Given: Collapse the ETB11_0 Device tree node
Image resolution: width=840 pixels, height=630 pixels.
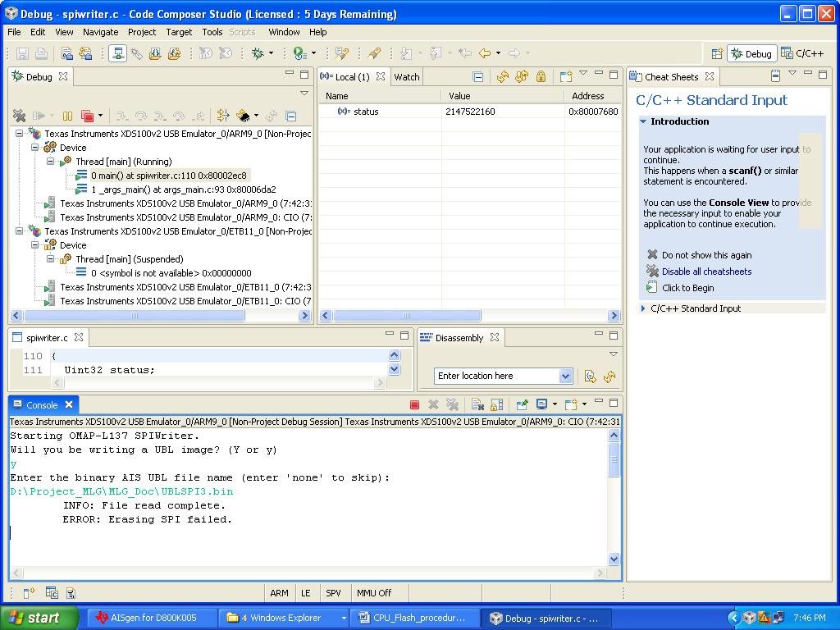Looking at the screenshot, I should pyautogui.click(x=34, y=244).
